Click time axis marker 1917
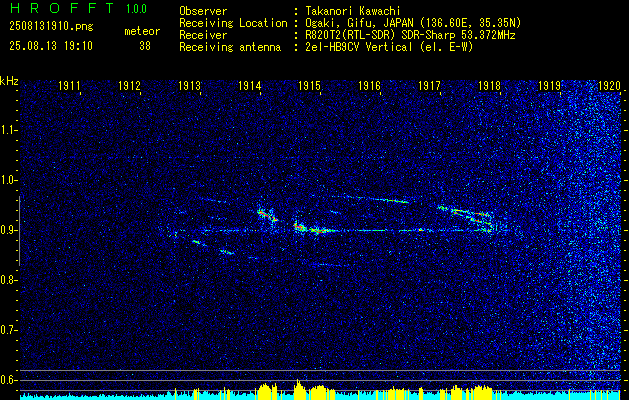Image resolution: width=629 pixels, height=400 pixels. click(429, 85)
